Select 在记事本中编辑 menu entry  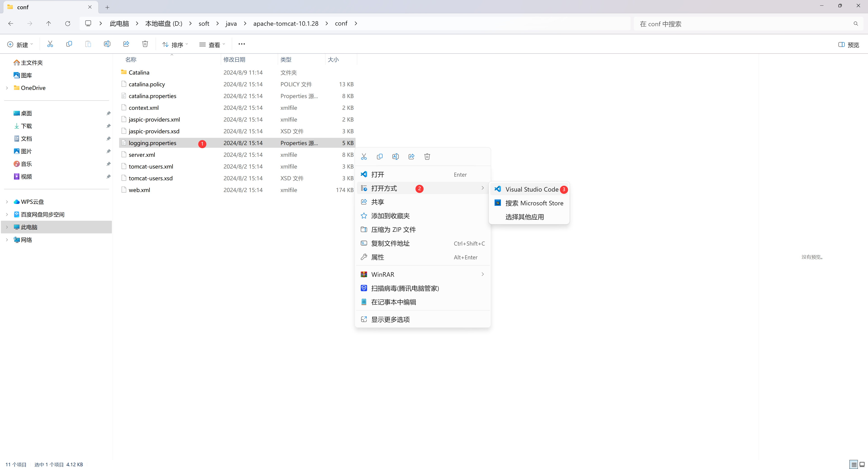[393, 302]
